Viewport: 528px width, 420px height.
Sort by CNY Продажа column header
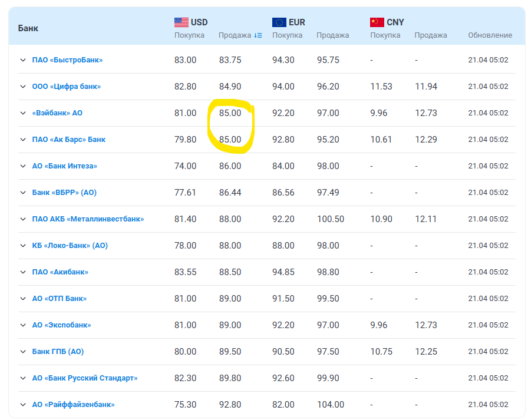point(431,35)
